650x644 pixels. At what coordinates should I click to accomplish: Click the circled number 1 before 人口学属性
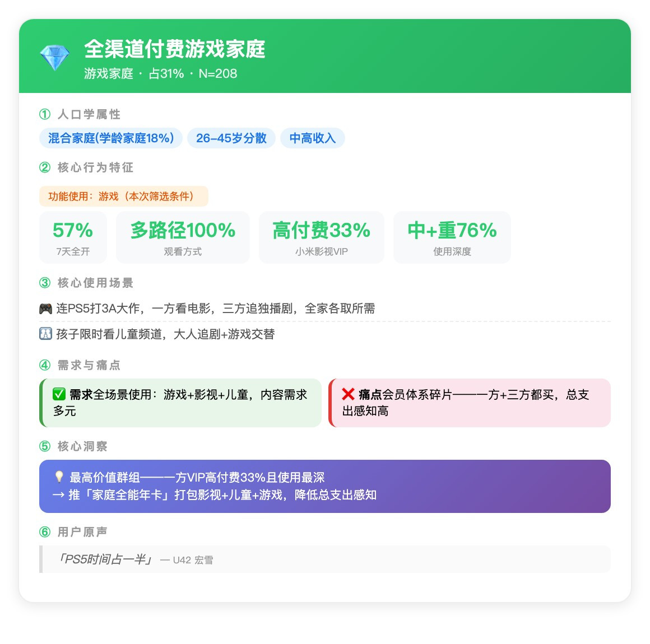click(45, 114)
